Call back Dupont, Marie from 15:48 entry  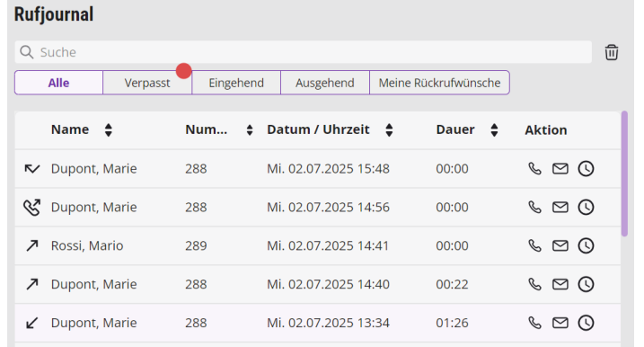[x=534, y=169]
